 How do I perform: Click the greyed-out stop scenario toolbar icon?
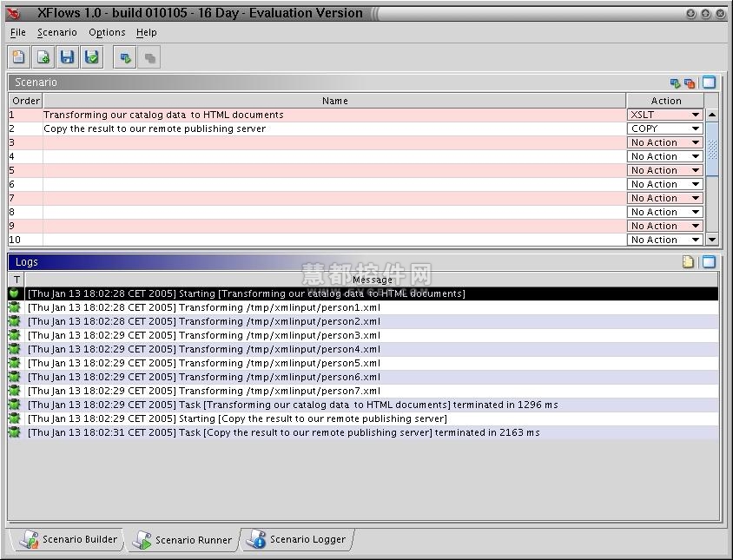coord(149,57)
